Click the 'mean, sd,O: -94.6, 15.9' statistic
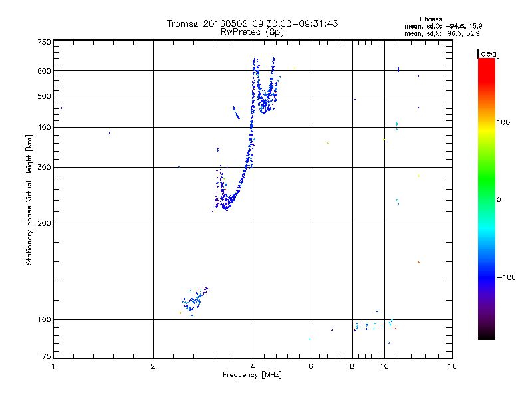 pyautogui.click(x=443, y=26)
